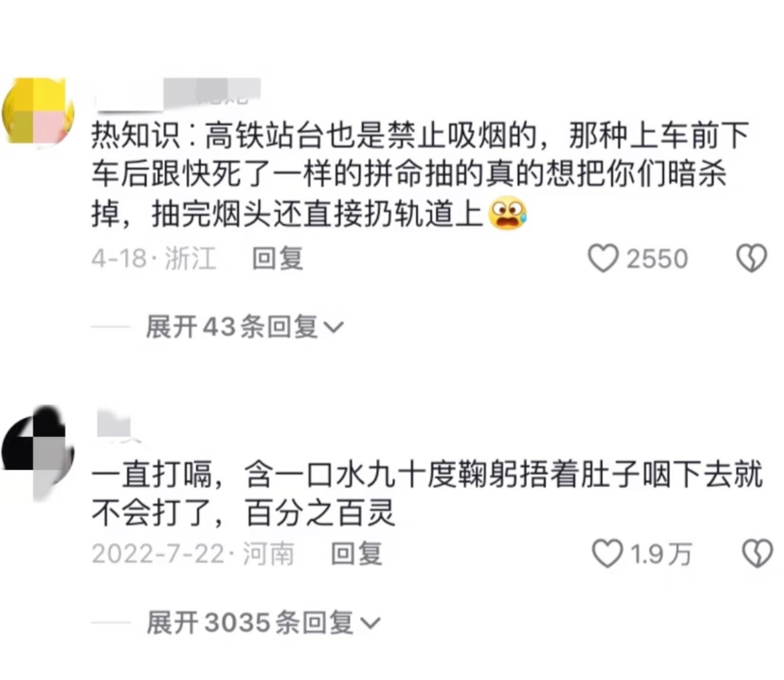
Task: Like the high-speed rail smoking comment
Action: 602,258
